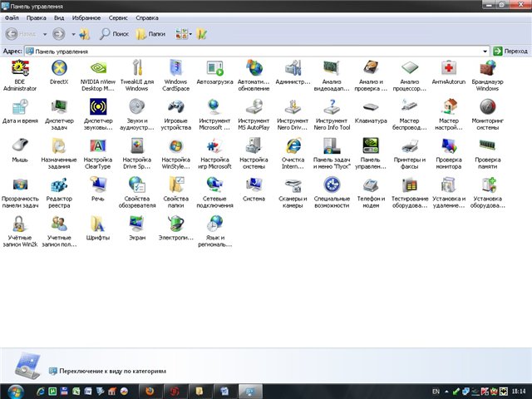Open Диспетчер задач item
Image resolution: width=532 pixels, height=399 pixels.
59,115
